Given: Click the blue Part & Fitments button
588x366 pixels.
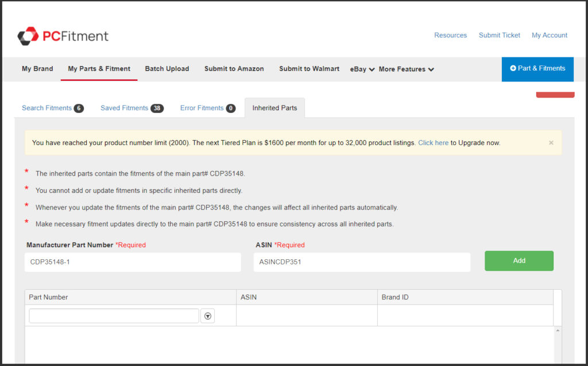Looking at the screenshot, I should click(x=537, y=68).
